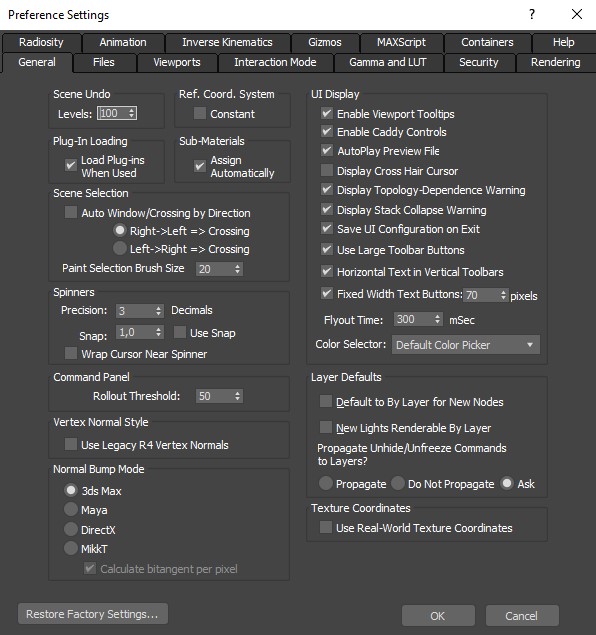The width and height of the screenshot is (596, 635).
Task: Switch to the Gizmos tab
Action: 325,42
